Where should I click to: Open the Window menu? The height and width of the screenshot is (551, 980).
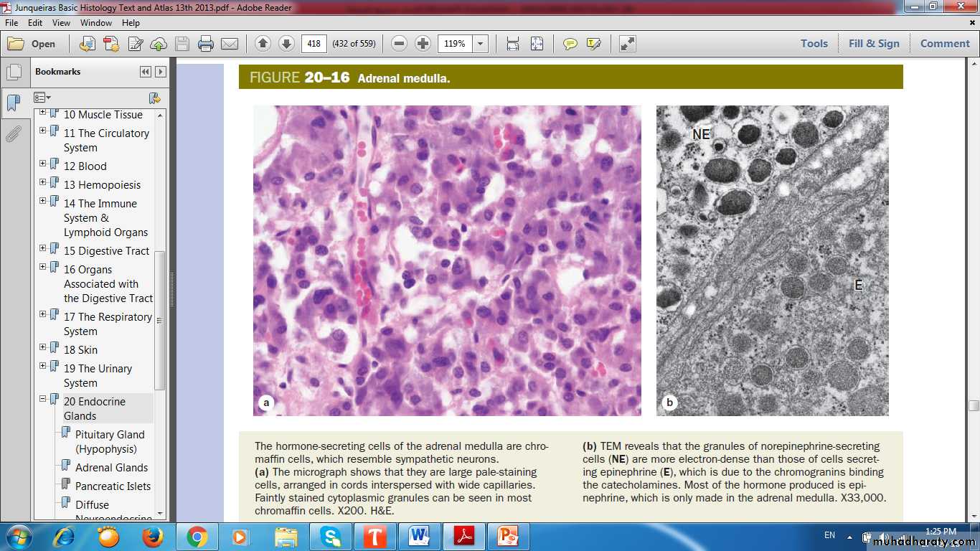[95, 23]
